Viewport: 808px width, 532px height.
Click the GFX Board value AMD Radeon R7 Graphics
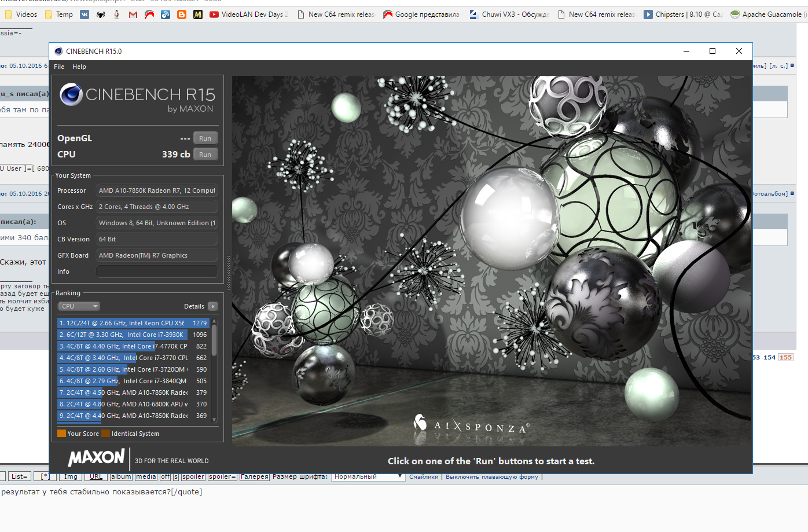point(157,255)
